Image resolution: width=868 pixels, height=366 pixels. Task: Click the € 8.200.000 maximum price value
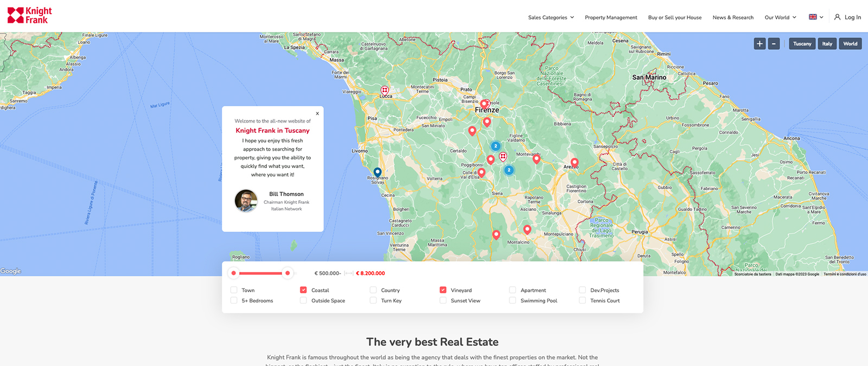pyautogui.click(x=371, y=273)
